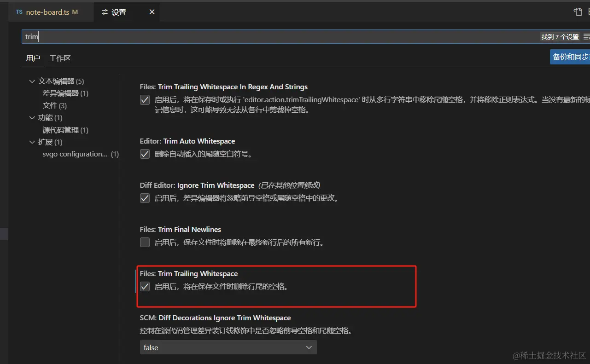Screen dimensions: 590x364
Task: Click the 备份和同步 button
Action: coord(570,57)
